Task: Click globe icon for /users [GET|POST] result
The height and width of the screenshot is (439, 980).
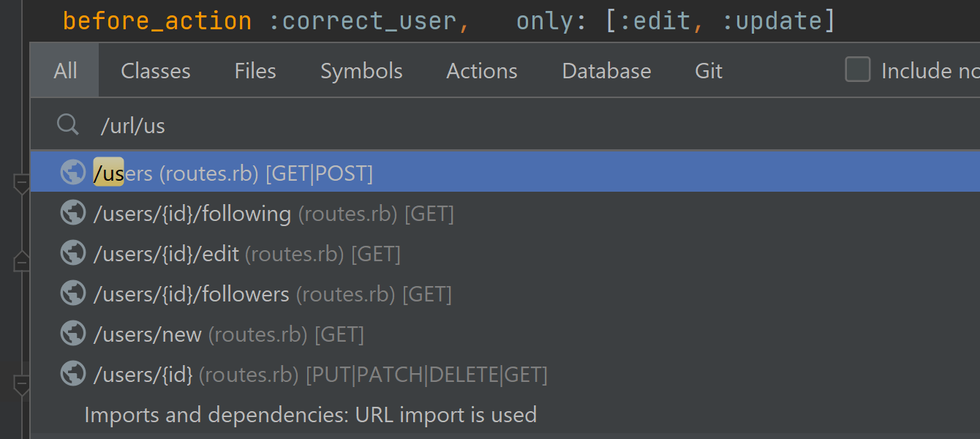Action: click(73, 173)
